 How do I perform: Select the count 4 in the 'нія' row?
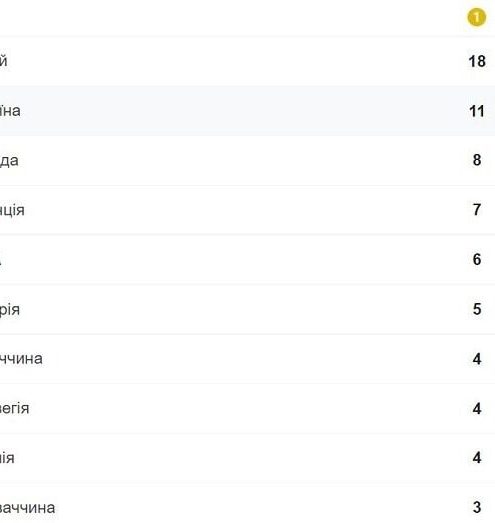coord(477,458)
